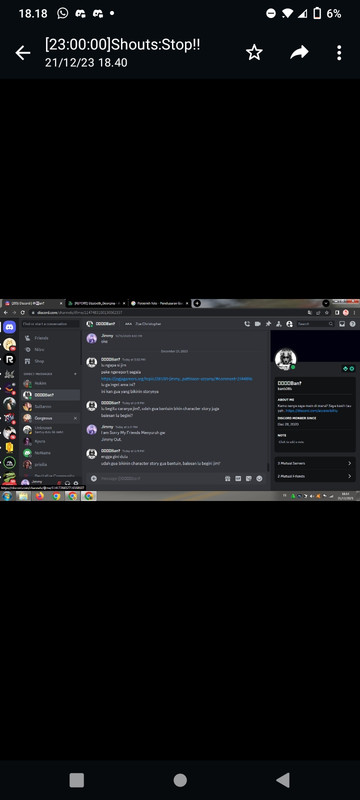
Task: Open the Nitro page in Discord
Action: coord(50,349)
